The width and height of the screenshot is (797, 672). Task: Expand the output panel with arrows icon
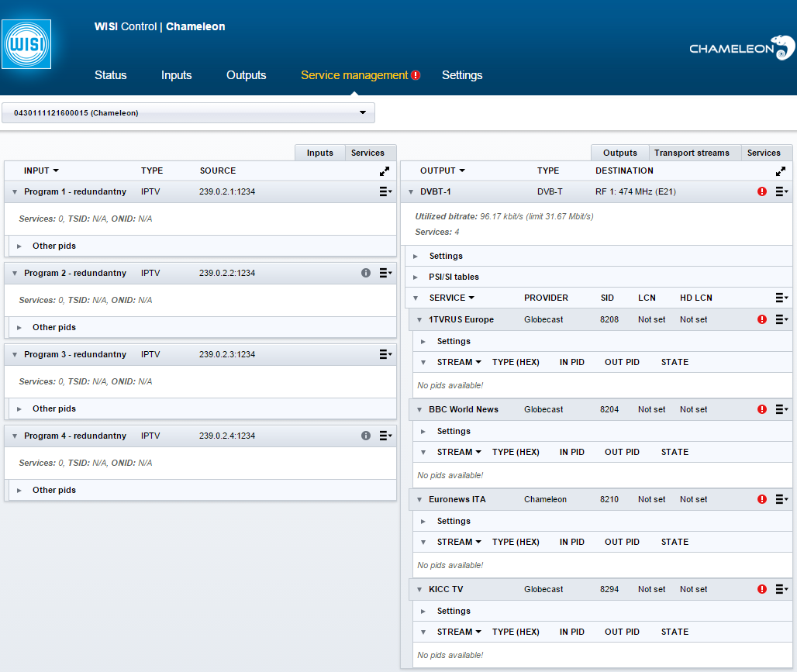781,171
